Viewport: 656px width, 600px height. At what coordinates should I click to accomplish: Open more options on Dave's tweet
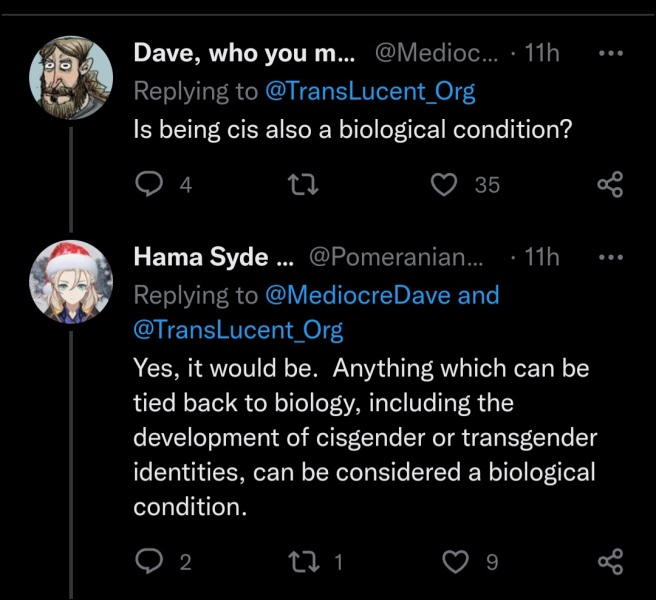[609, 53]
